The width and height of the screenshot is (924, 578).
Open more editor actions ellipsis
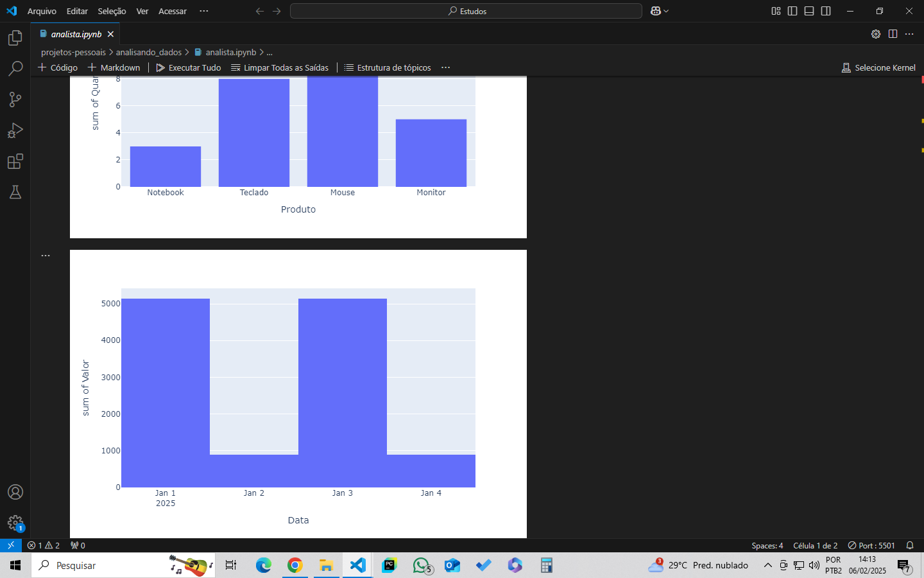pos(909,34)
